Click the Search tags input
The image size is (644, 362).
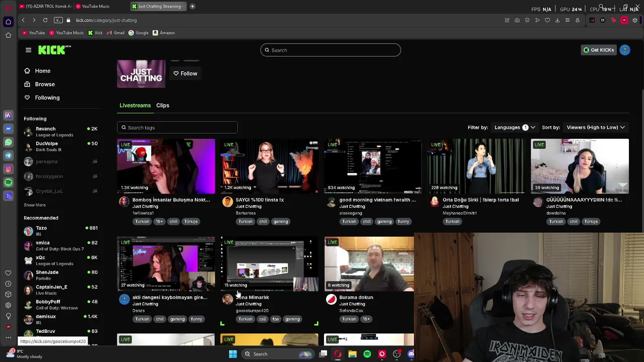[177, 128]
